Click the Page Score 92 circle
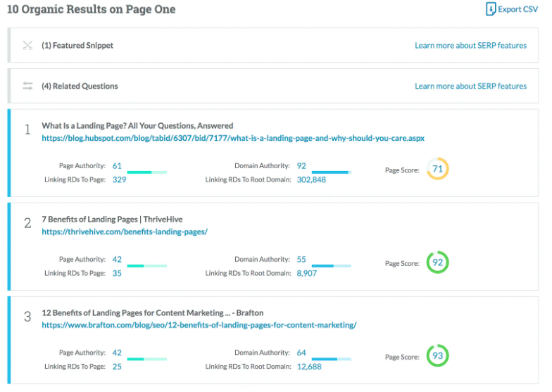This screenshot has height=392, width=552. pos(437,263)
